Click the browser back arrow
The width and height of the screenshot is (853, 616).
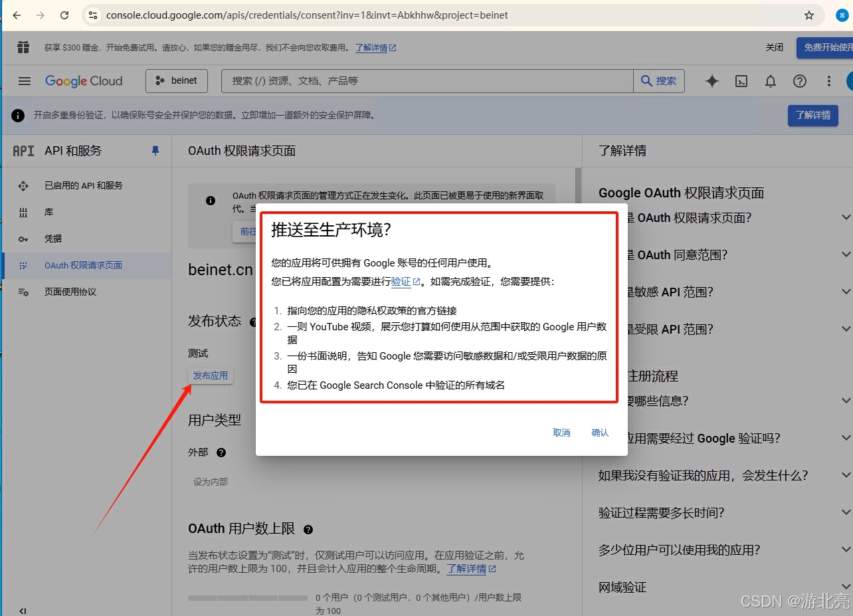tap(17, 15)
